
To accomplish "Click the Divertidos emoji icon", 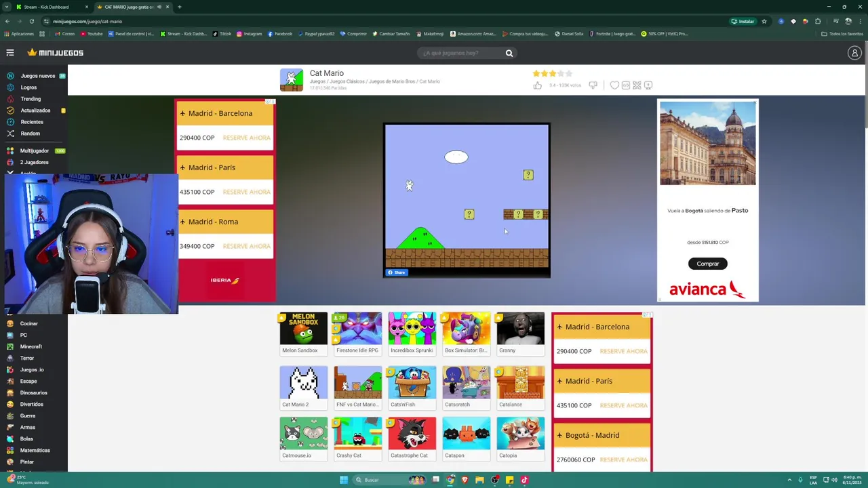I will [x=10, y=404].
